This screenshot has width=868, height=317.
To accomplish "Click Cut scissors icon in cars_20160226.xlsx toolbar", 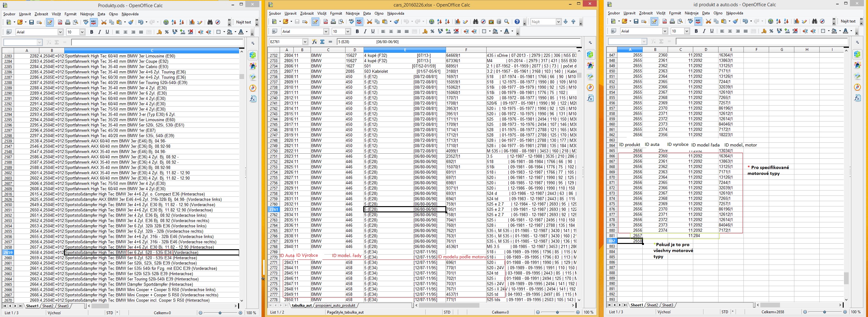I will (369, 22).
